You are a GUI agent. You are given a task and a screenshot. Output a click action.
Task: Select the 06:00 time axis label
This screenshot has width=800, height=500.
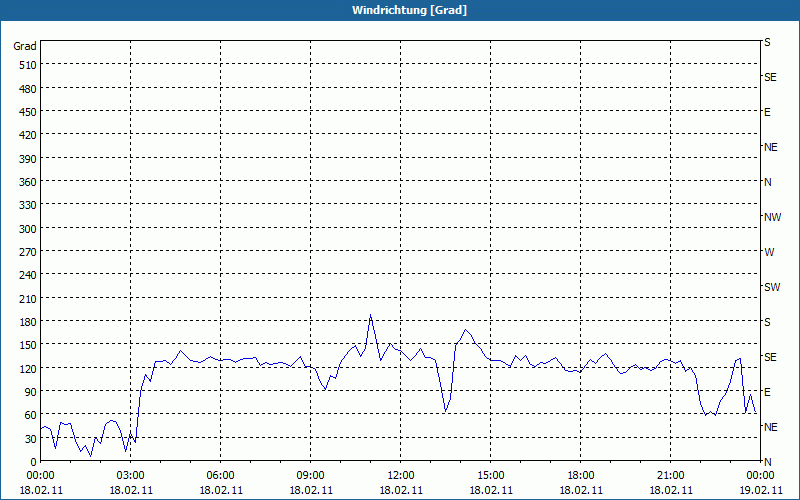click(x=220, y=476)
